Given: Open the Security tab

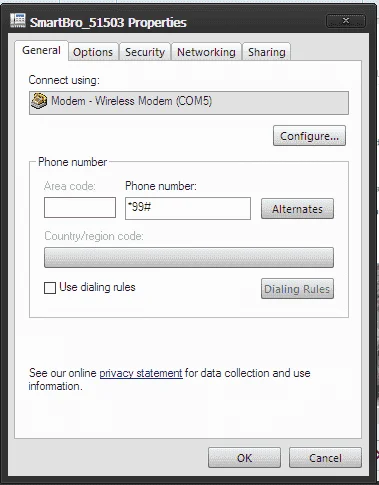Looking at the screenshot, I should click(145, 52).
